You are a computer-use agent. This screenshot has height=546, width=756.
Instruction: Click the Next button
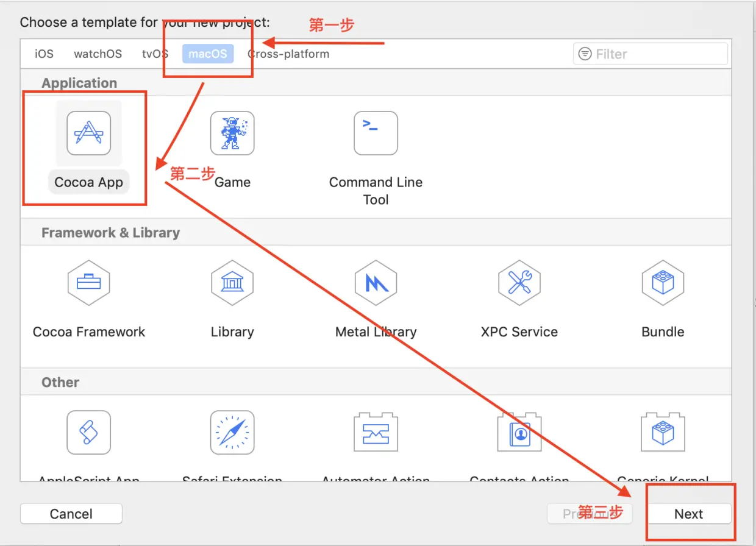point(689,514)
